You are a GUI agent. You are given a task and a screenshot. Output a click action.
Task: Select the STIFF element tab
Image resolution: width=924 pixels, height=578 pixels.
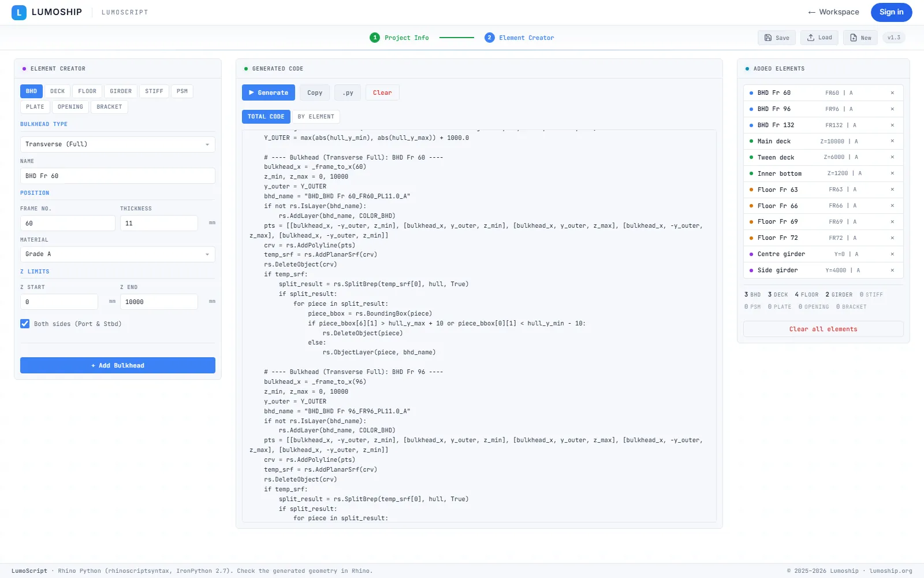(154, 91)
